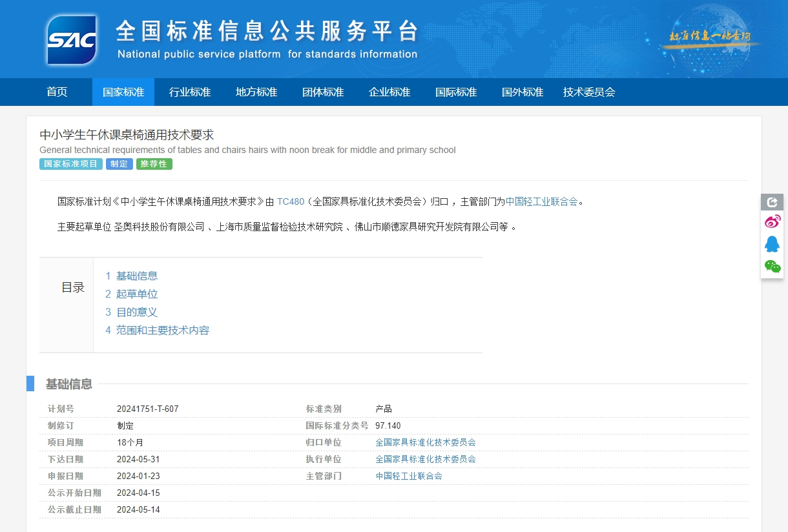The height and width of the screenshot is (532, 788).
Task: Open the 国际标准 menu item
Action: [x=455, y=92]
